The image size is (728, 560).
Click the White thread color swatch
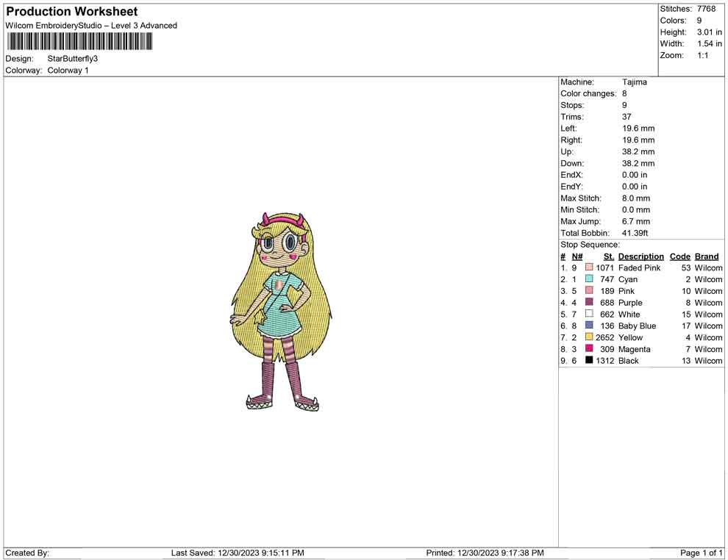589,314
